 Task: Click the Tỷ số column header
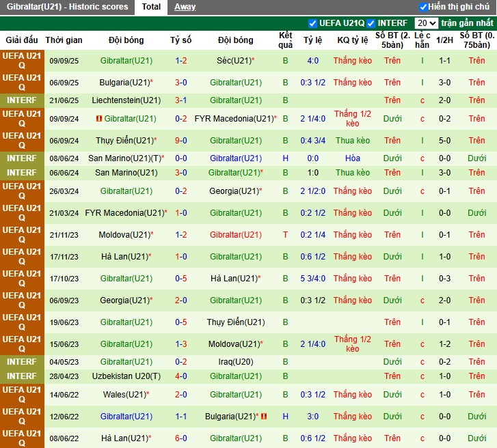(181, 40)
